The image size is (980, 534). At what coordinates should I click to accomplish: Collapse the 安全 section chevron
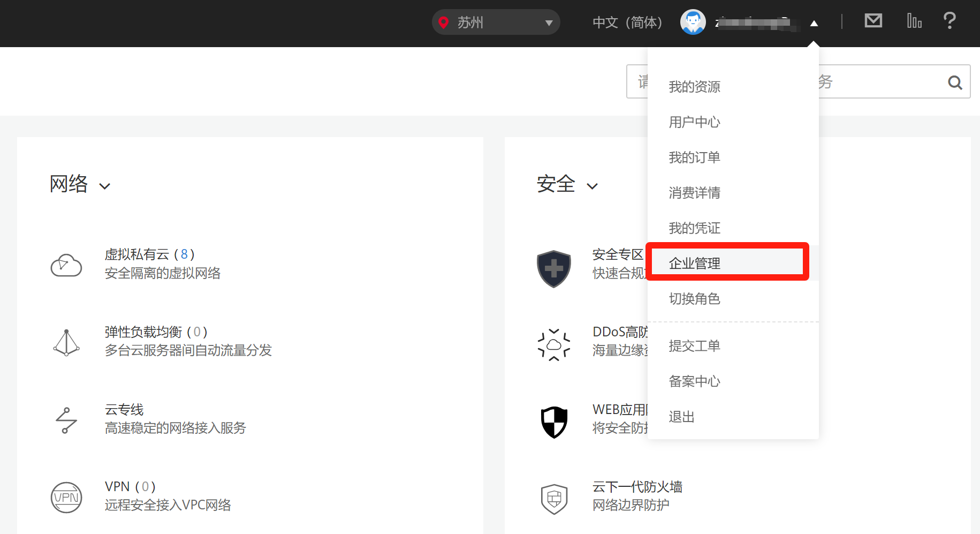(x=592, y=186)
